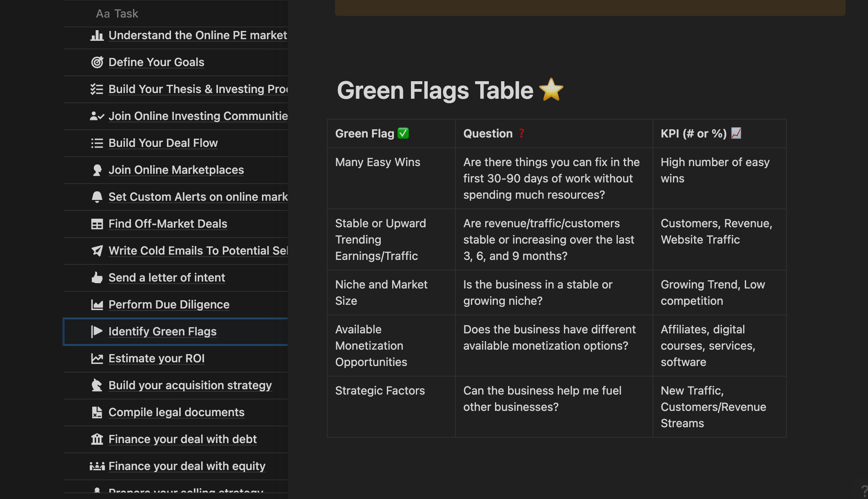Screen dimensions: 868x499
Task: Click the flag icon next to Identify Green Flags
Action: coord(97,331)
